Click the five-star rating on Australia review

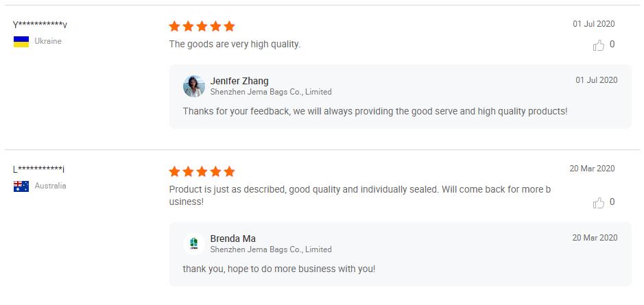click(x=202, y=171)
